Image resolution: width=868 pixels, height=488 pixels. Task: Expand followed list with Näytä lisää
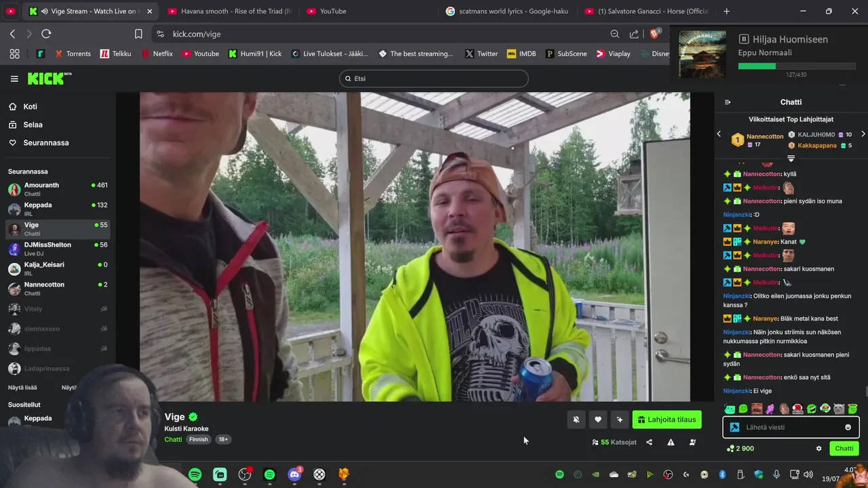coord(22,388)
